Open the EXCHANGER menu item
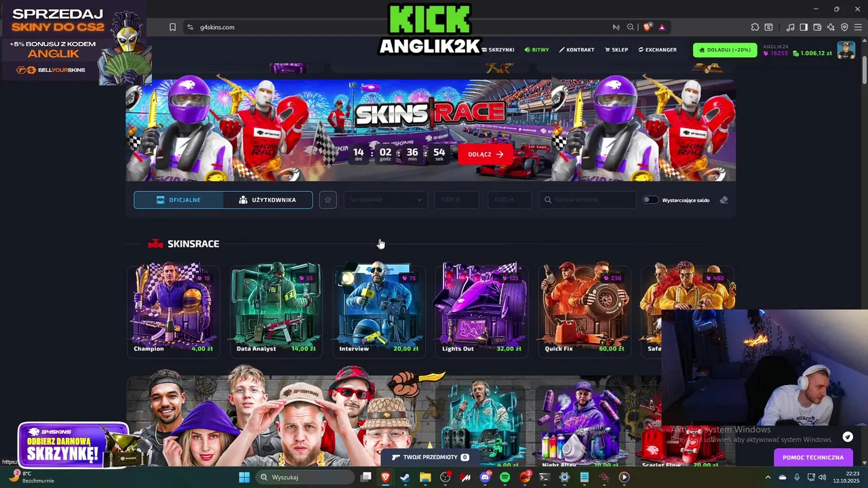Viewport: 868px width, 488px height. [x=657, y=50]
